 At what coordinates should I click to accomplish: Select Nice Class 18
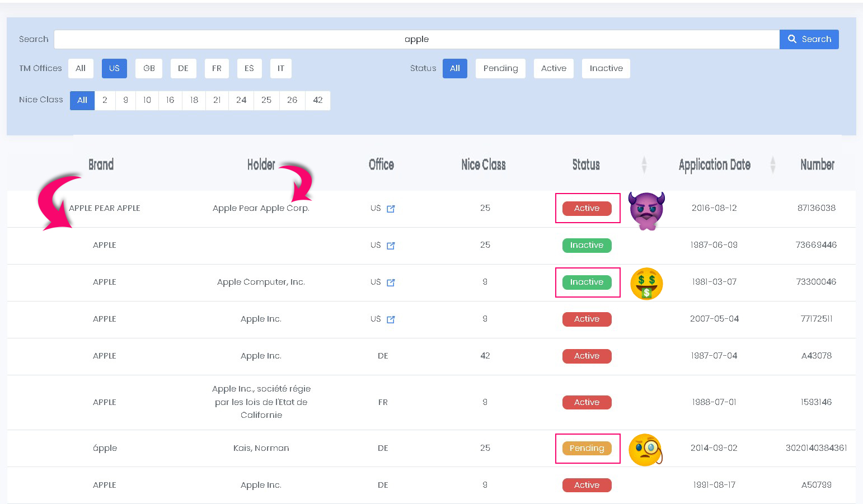pyautogui.click(x=194, y=100)
